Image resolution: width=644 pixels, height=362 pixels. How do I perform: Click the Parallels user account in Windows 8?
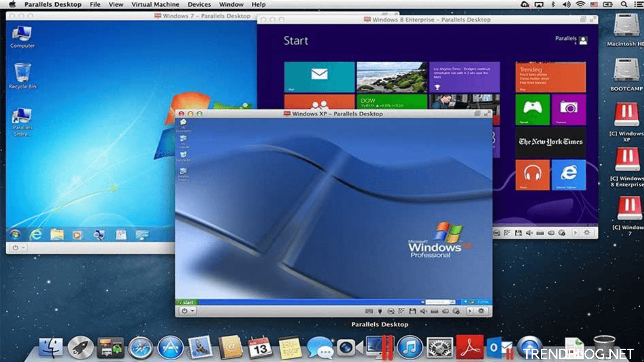571,40
